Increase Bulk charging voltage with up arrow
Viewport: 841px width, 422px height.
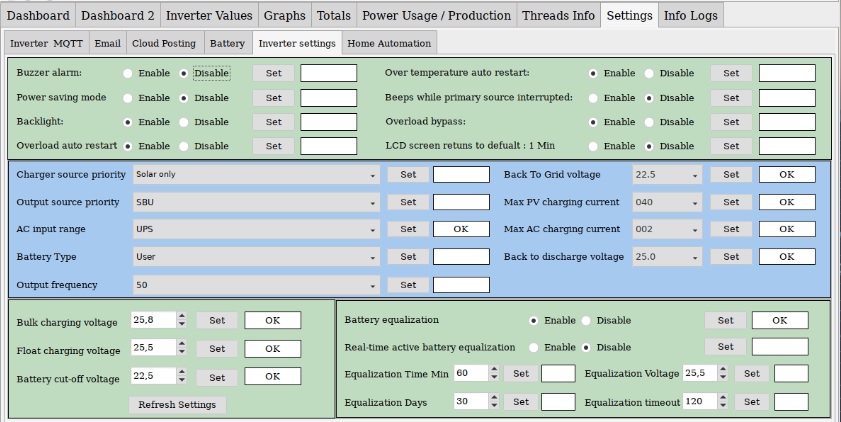(181, 317)
